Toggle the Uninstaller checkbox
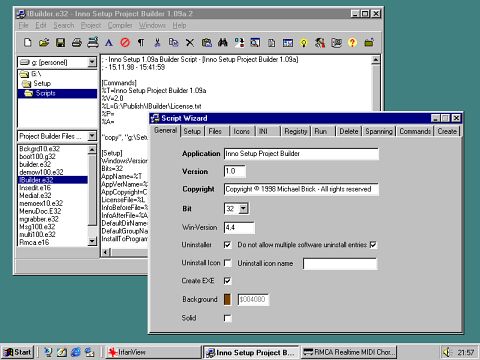This screenshot has height=360, width=480. [x=228, y=245]
